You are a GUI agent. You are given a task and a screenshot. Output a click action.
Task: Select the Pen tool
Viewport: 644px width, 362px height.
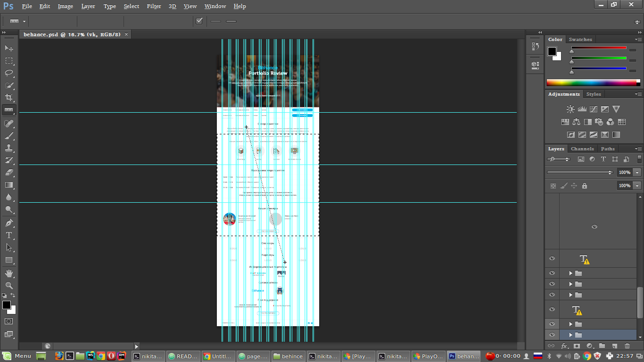pyautogui.click(x=9, y=223)
